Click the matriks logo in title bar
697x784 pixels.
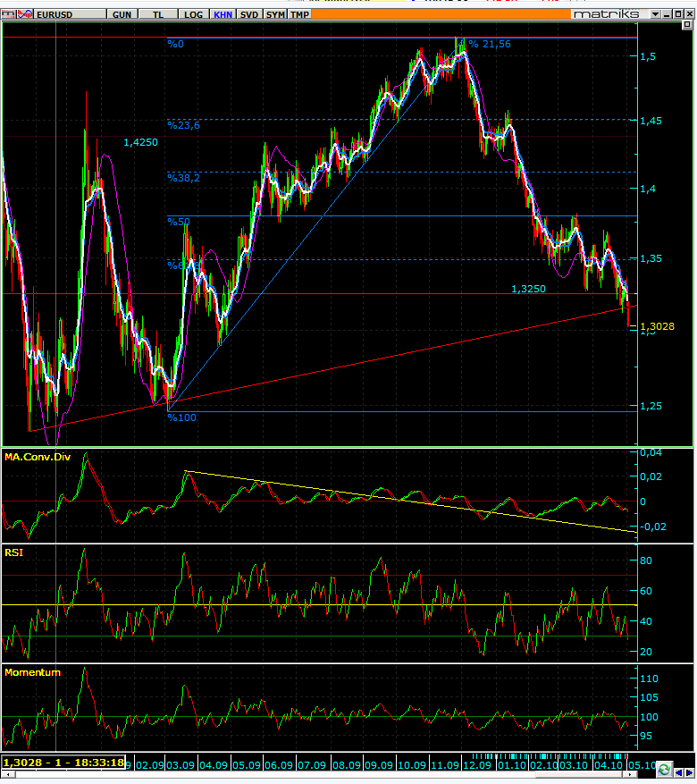pos(606,14)
